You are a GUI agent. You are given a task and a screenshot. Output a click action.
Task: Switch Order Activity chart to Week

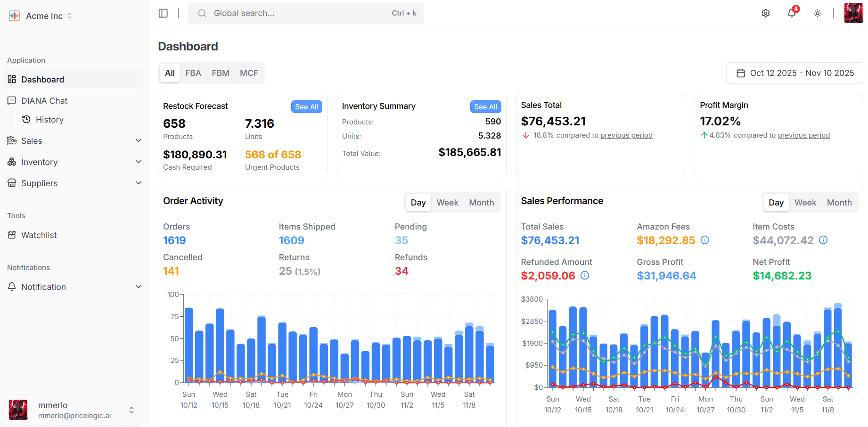click(447, 203)
